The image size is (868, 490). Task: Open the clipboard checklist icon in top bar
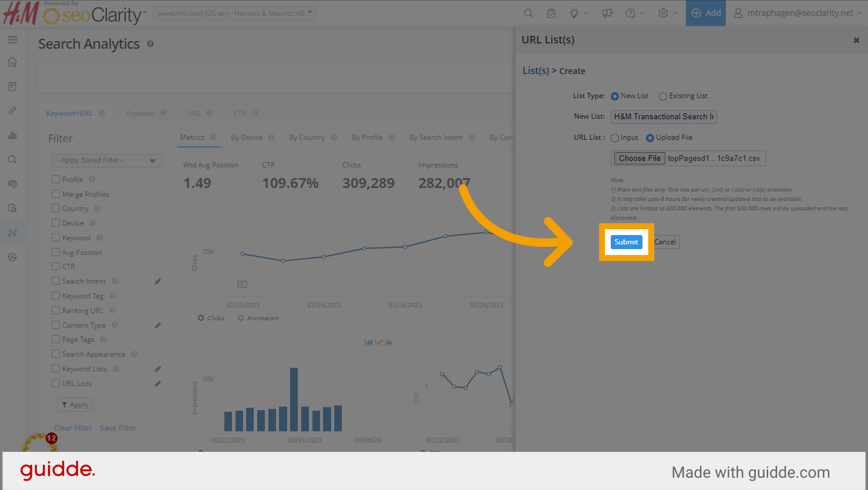(551, 13)
